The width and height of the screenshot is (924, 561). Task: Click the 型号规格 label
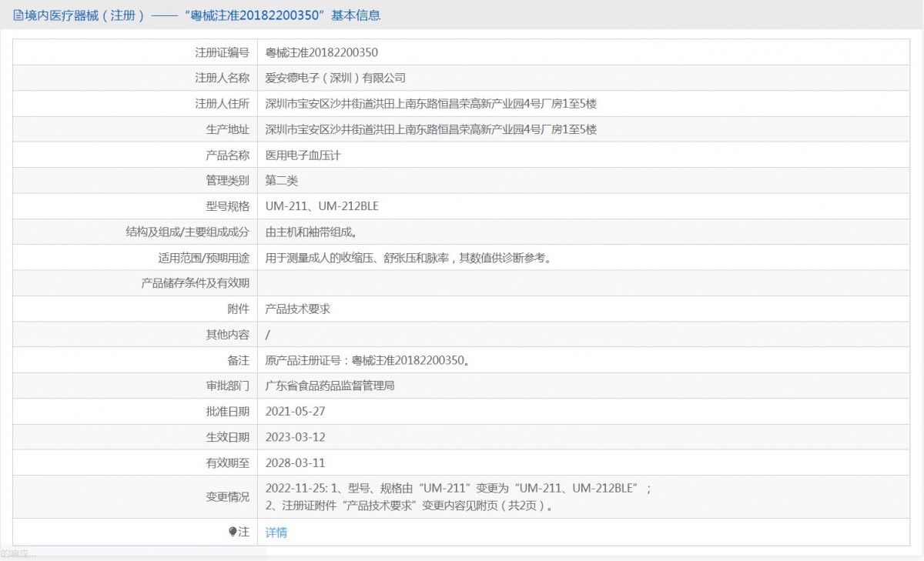(x=228, y=206)
